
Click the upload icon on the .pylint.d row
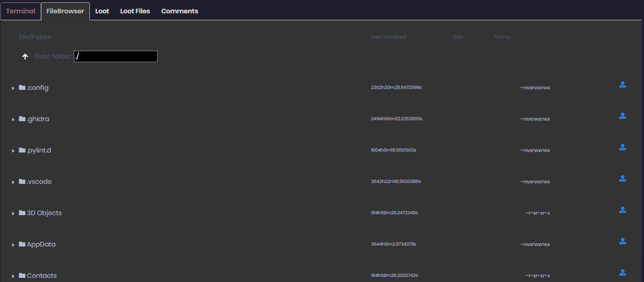click(623, 147)
